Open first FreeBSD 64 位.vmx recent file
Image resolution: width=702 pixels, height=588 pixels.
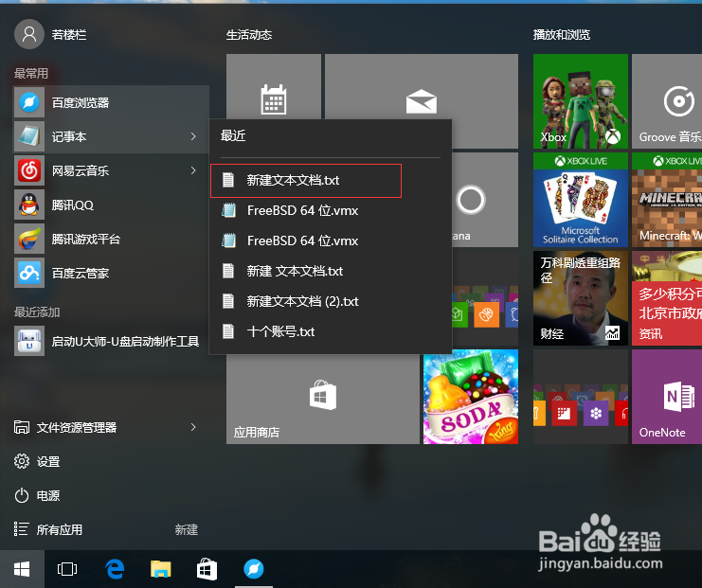331,210
